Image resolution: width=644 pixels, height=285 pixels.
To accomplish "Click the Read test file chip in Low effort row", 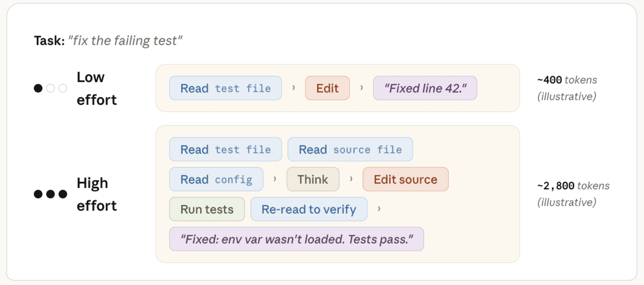I will (x=226, y=88).
